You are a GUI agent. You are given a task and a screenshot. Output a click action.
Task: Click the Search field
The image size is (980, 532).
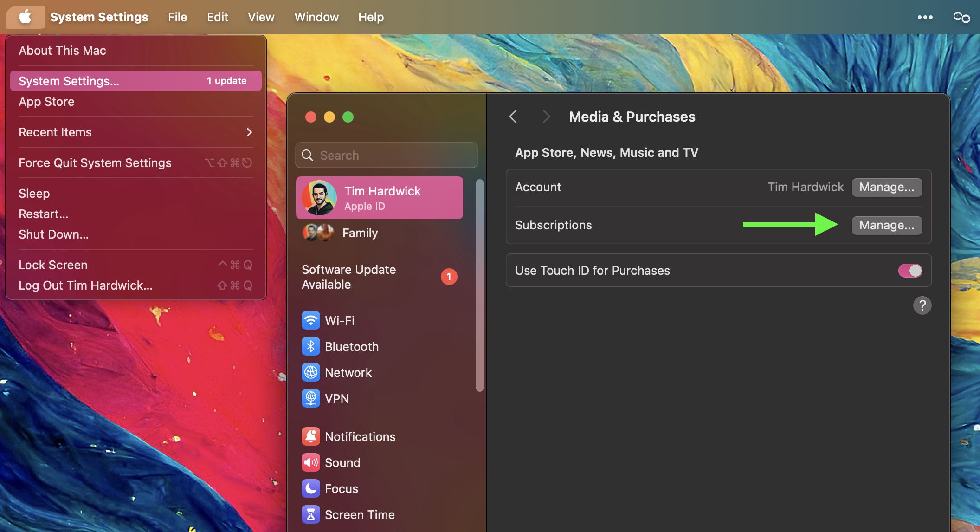pyautogui.click(x=386, y=155)
